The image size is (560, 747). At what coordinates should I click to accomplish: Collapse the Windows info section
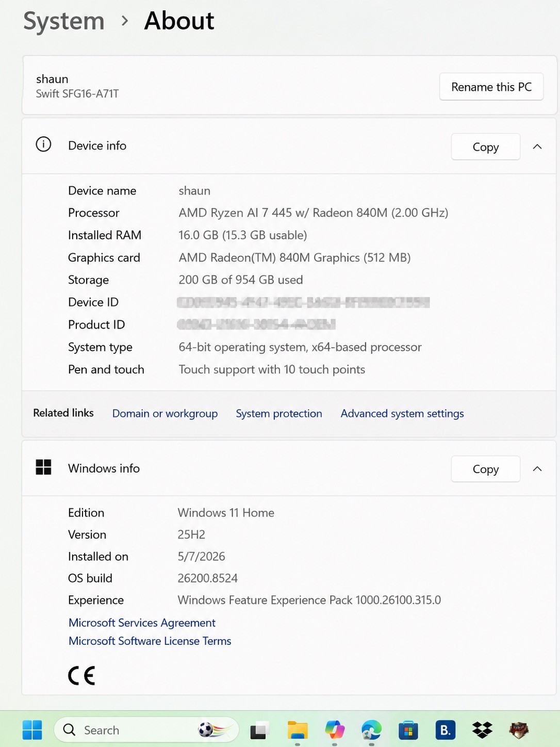coord(537,468)
